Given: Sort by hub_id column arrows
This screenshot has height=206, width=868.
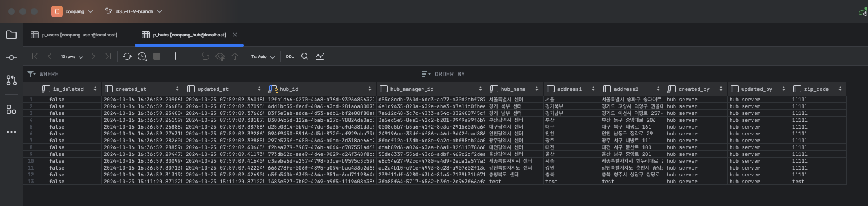Looking at the screenshot, I should [369, 89].
